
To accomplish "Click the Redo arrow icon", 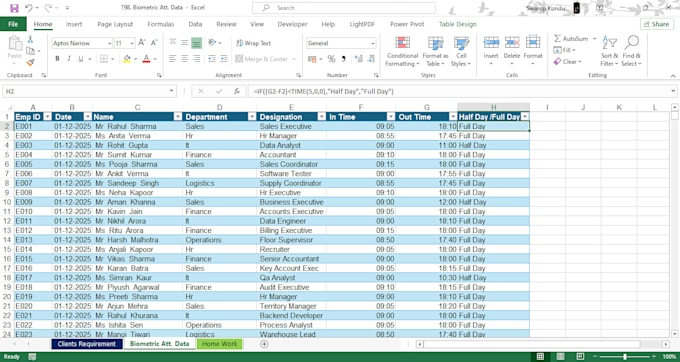I will click(x=48, y=8).
